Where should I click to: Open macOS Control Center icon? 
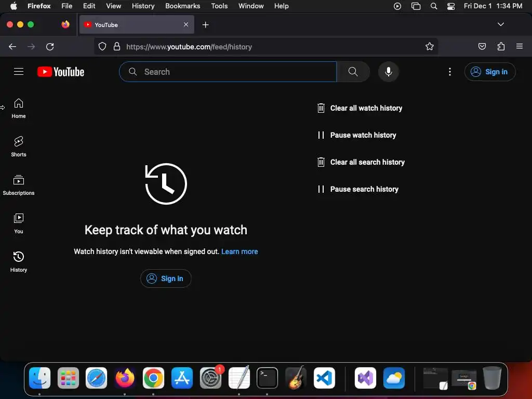coord(450,6)
